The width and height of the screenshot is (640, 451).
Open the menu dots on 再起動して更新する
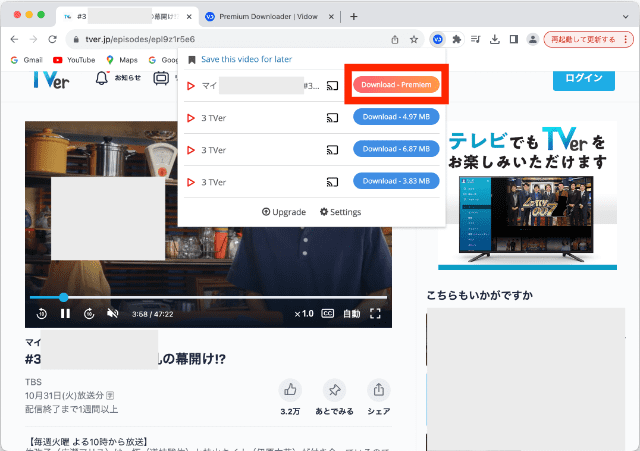pos(626,39)
